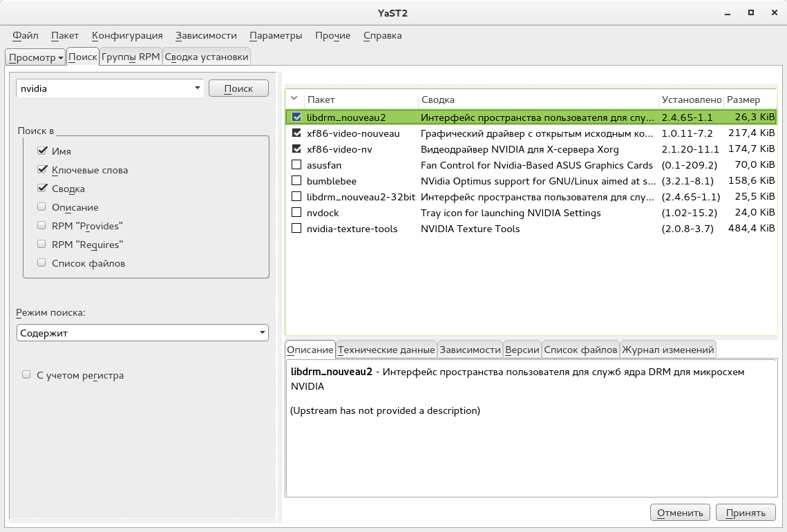Switch to Технические данные tab
Image resolution: width=787 pixels, height=532 pixels.
pyautogui.click(x=387, y=350)
